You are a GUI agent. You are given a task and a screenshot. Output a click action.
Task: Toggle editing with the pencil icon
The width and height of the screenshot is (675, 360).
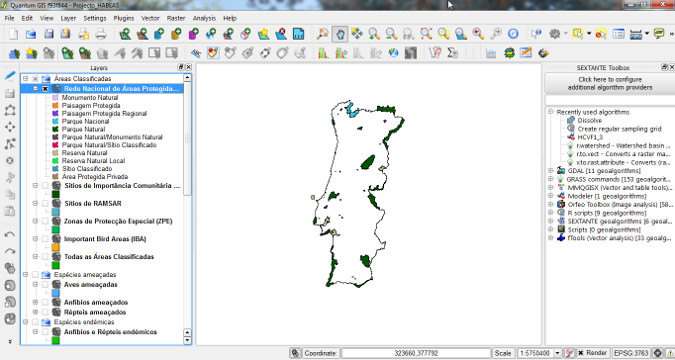pos(10,76)
